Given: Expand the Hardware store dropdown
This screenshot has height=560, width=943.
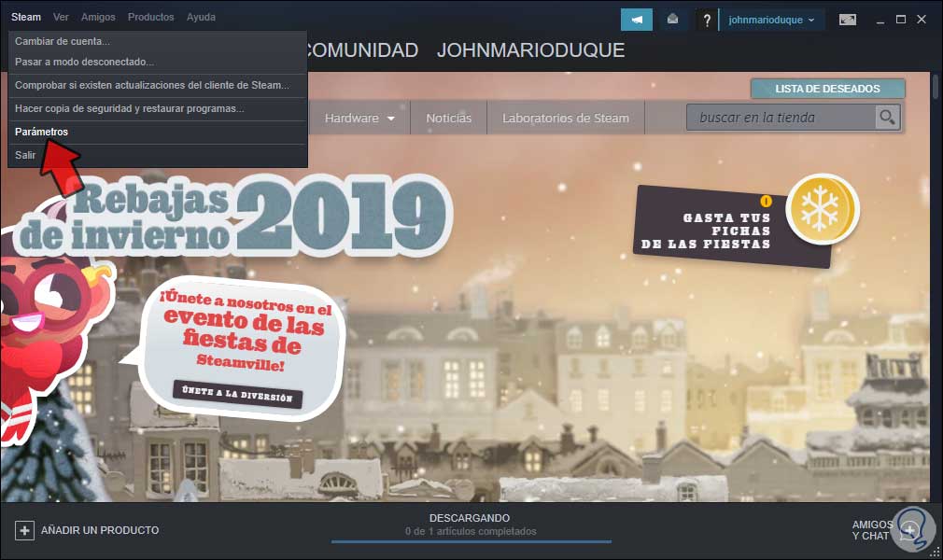Looking at the screenshot, I should [x=359, y=119].
